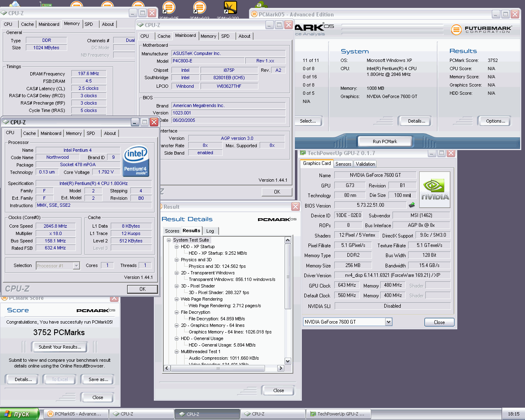Minimize the GPU-Z window
Viewport: 525px width, 420px height.
click(432, 153)
